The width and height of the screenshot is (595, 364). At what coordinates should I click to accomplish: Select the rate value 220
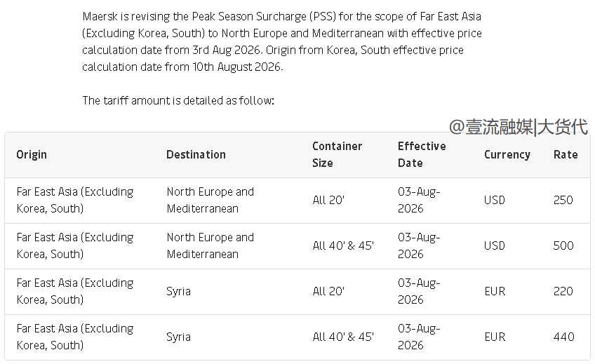pos(563,291)
